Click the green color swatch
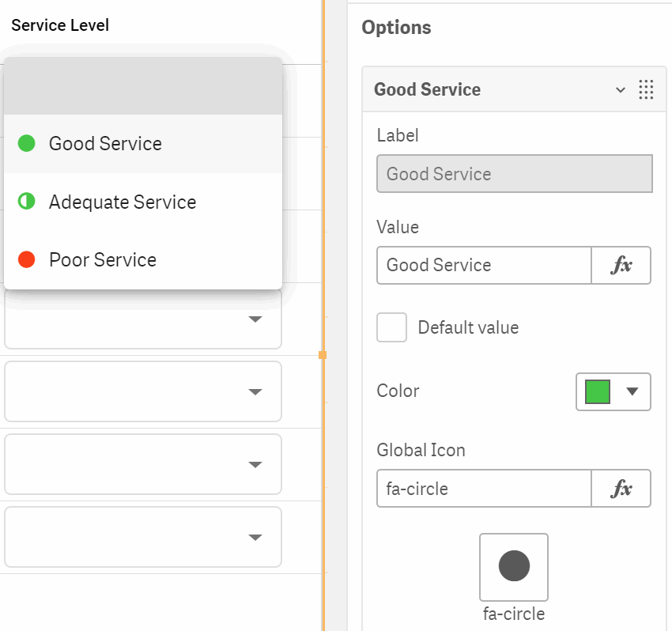 click(x=598, y=391)
